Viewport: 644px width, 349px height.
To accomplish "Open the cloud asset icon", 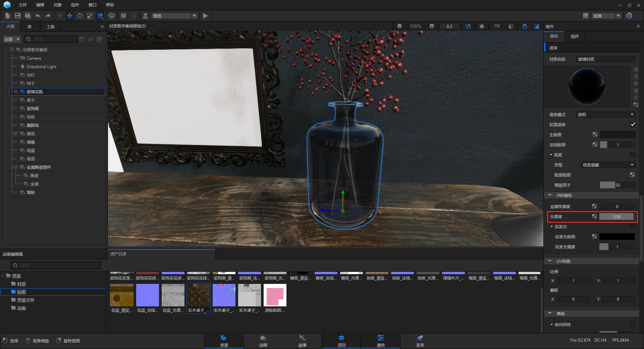I will (x=112, y=16).
